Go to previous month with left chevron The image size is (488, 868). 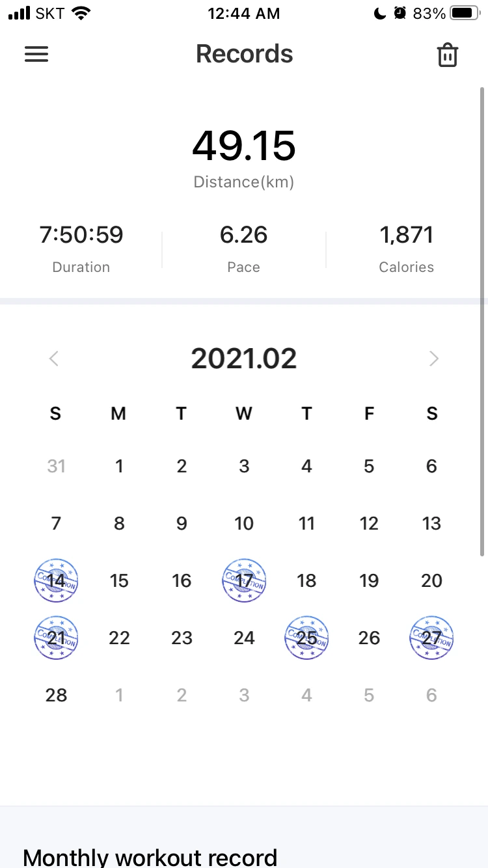click(54, 359)
